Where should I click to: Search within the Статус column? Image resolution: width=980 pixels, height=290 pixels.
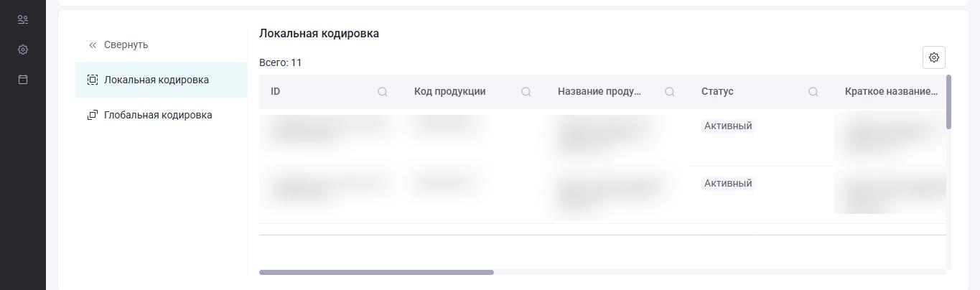(813, 92)
